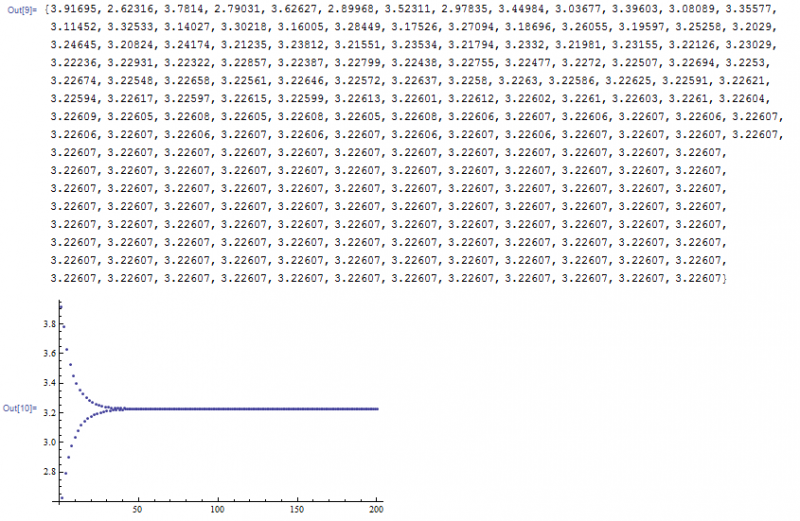Click the convergence scatter plot

tap(217, 406)
